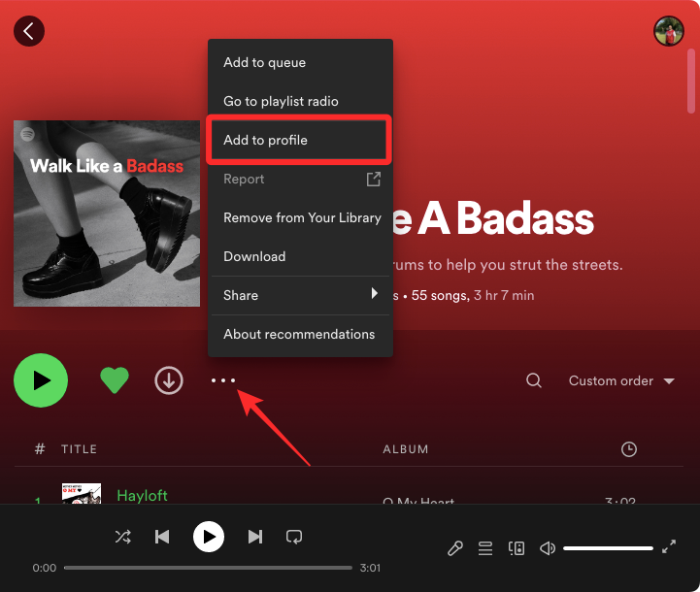Viewport: 700px width, 592px height.
Task: Click Add to profile
Action: pyautogui.click(x=299, y=140)
